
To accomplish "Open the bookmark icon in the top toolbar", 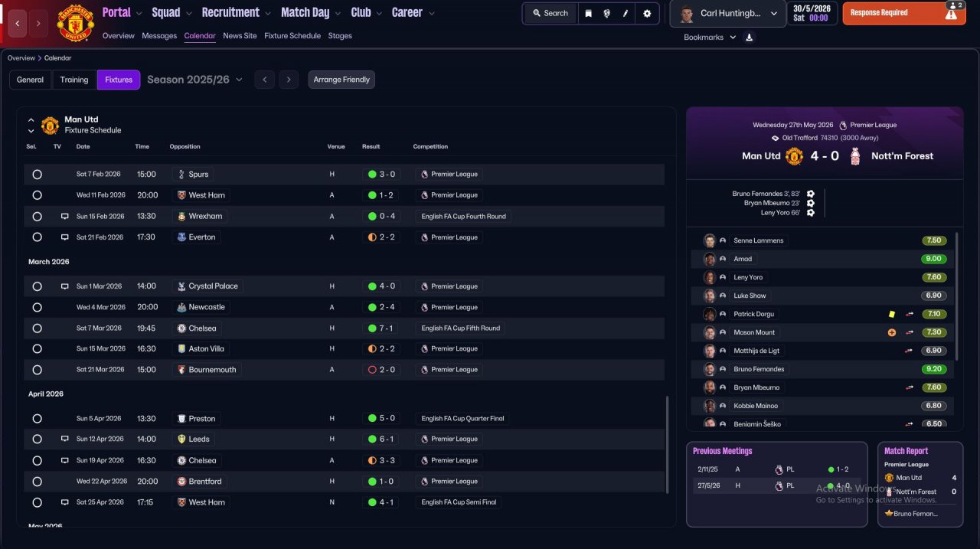I will tap(588, 13).
